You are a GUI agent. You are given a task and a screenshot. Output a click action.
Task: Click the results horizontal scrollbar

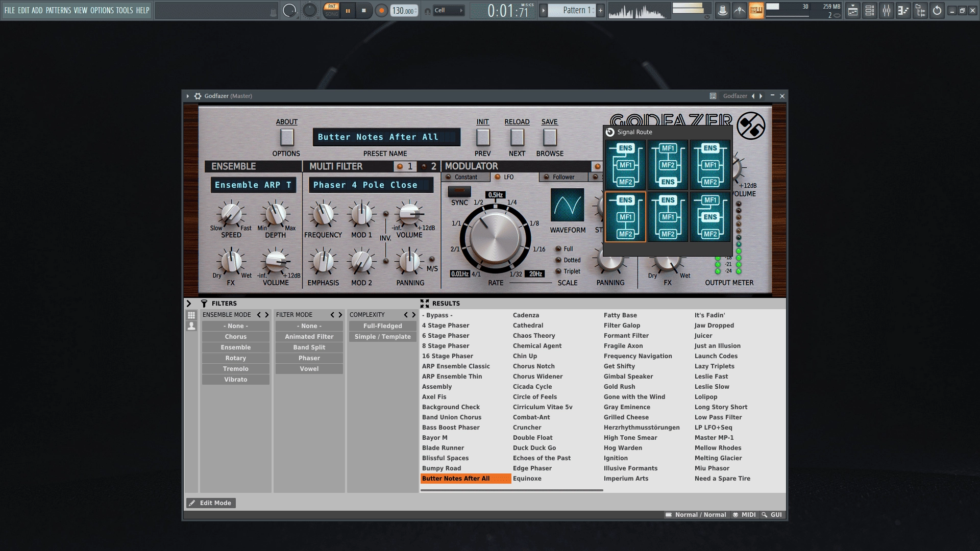tap(511, 490)
